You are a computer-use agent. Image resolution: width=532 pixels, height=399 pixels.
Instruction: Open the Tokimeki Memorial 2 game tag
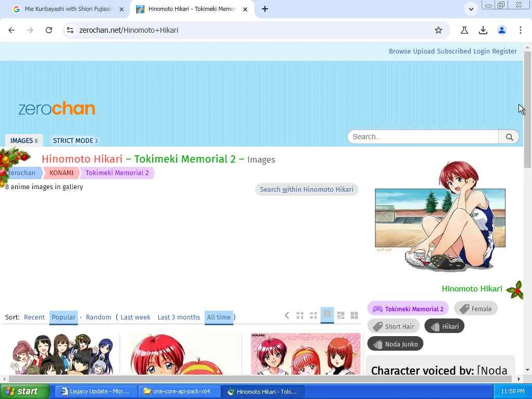408,309
